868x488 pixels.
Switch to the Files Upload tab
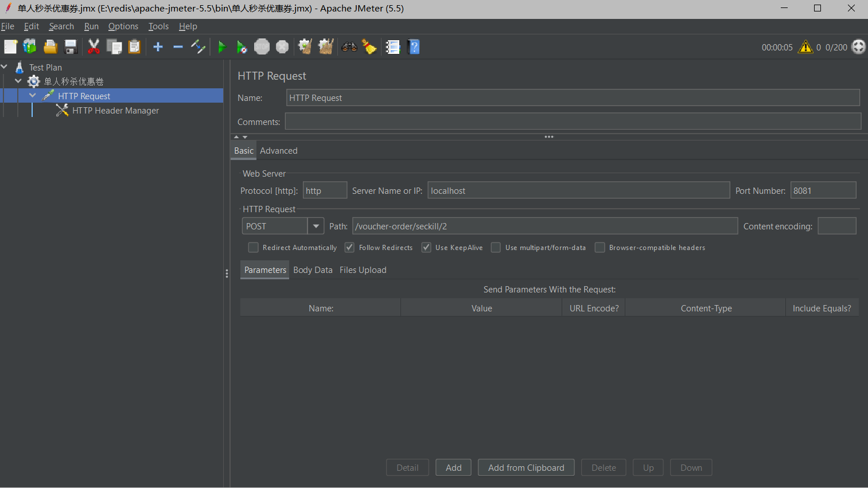[363, 270]
